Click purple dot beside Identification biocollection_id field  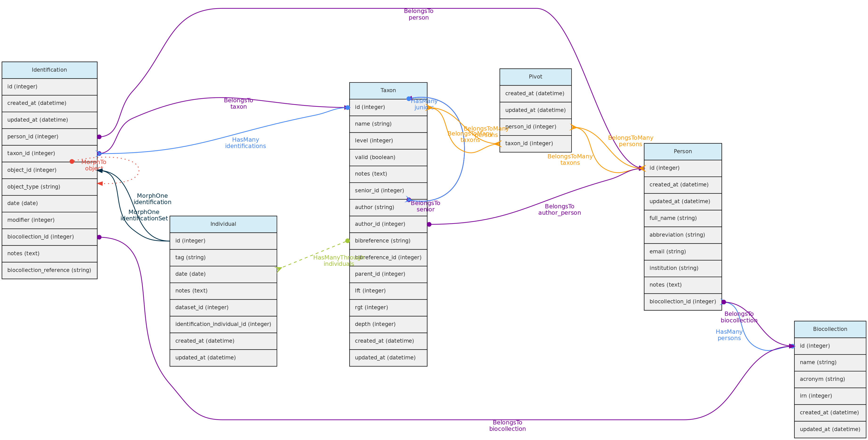pyautogui.click(x=99, y=237)
